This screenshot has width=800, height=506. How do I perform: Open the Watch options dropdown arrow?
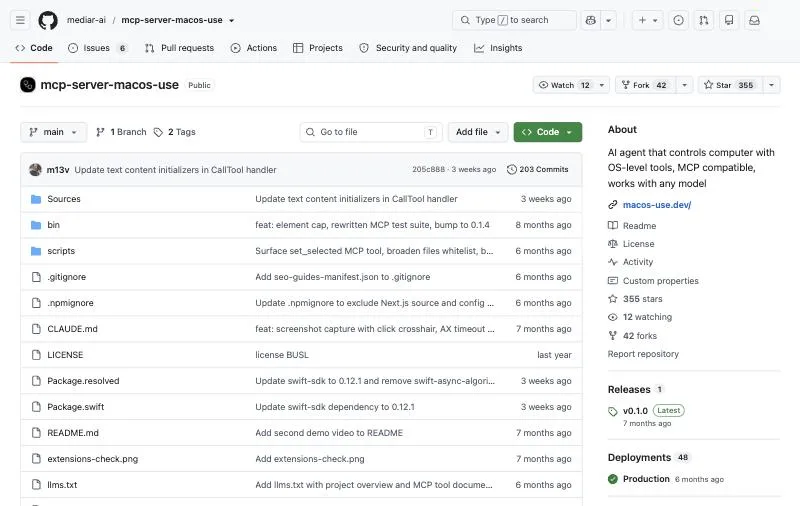click(x=602, y=85)
